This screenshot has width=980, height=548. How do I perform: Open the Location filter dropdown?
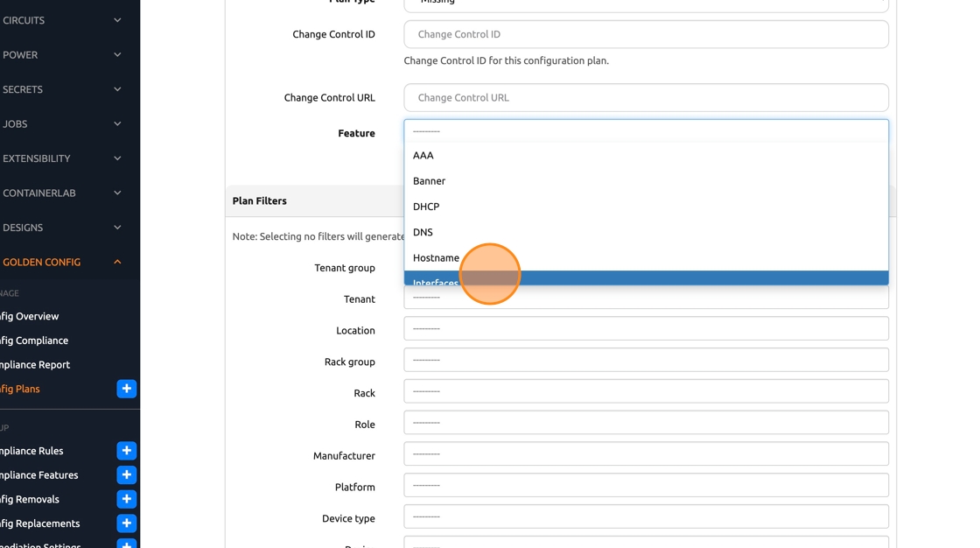646,329
